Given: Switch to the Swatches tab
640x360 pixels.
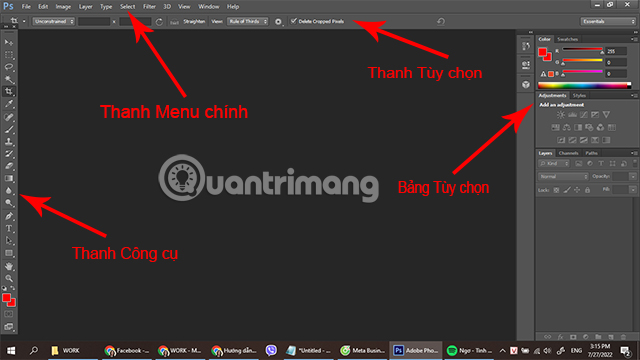Looking at the screenshot, I should click(567, 39).
